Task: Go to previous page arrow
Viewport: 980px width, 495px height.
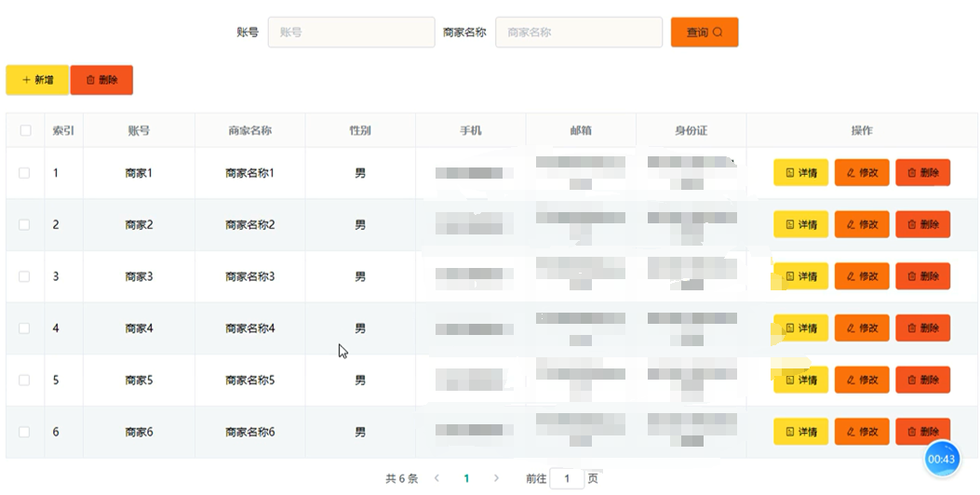Action: pos(436,478)
